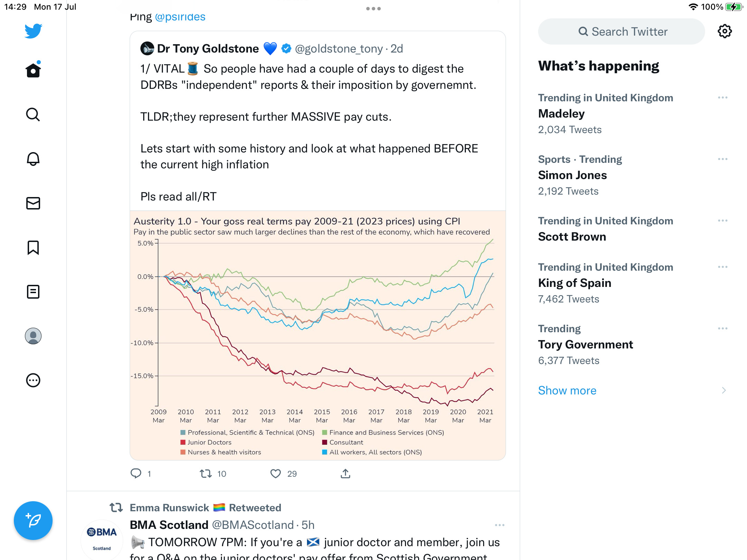Open the Home feed icon
Viewport: 747px width, 560px height.
point(33,70)
